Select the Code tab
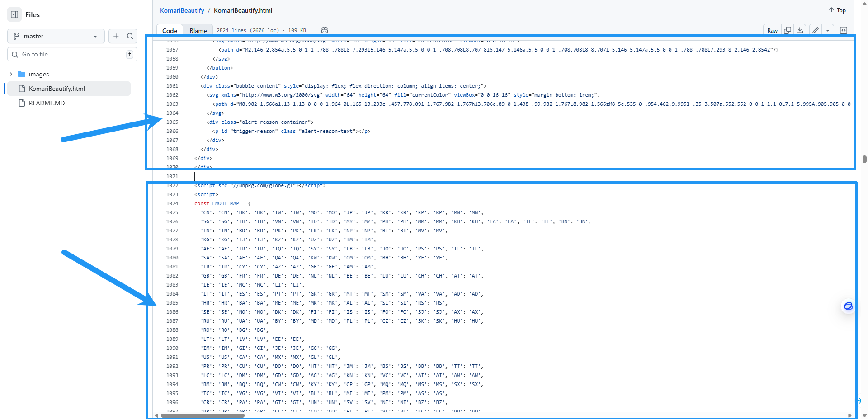Image resolution: width=868 pixels, height=419 pixels. coord(170,31)
